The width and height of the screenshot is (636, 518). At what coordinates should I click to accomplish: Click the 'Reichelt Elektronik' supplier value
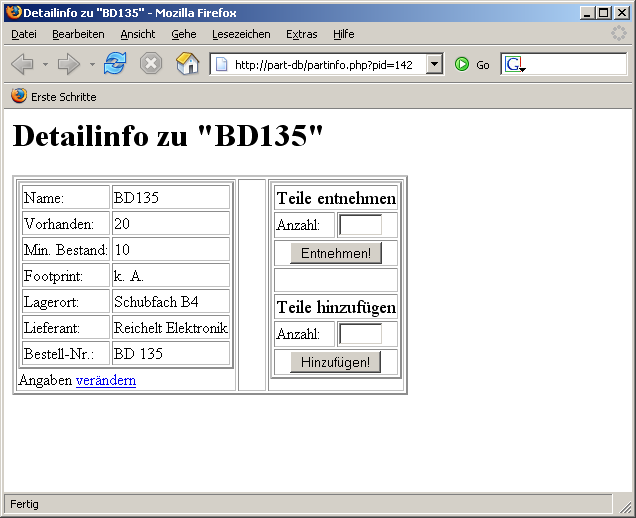coord(171,328)
